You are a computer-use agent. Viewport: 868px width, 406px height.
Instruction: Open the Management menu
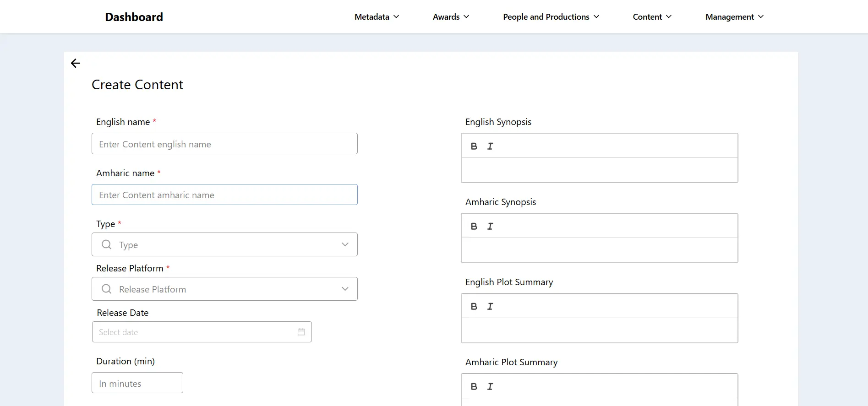(x=734, y=17)
